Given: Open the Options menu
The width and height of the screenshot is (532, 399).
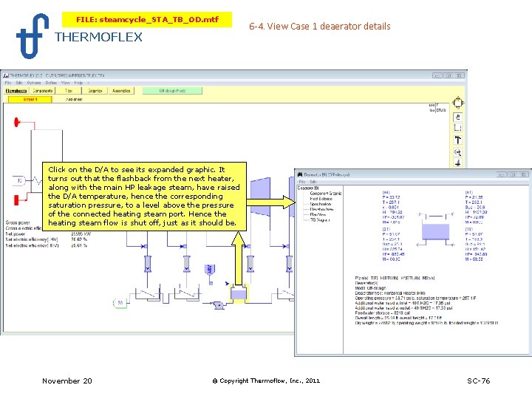Looking at the screenshot, I should click(x=34, y=83).
